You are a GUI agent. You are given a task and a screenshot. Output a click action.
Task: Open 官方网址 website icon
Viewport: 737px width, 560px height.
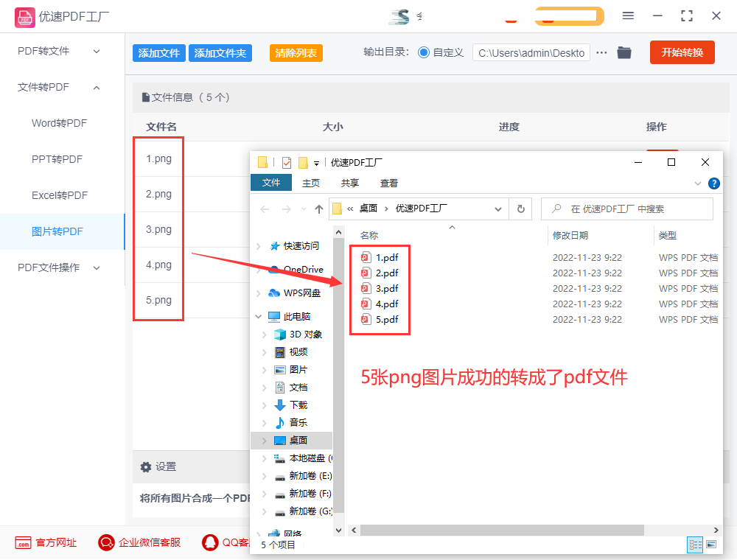pos(23,542)
